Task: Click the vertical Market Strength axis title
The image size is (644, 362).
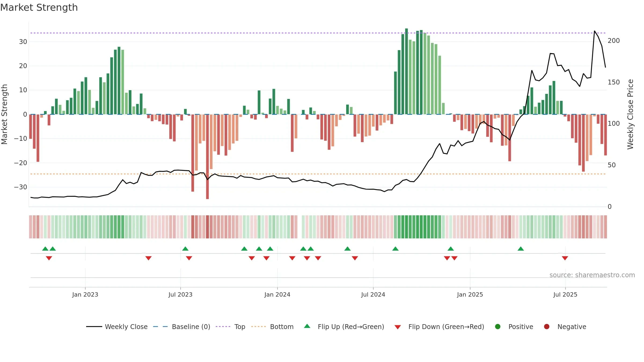Action: pyautogui.click(x=4, y=114)
